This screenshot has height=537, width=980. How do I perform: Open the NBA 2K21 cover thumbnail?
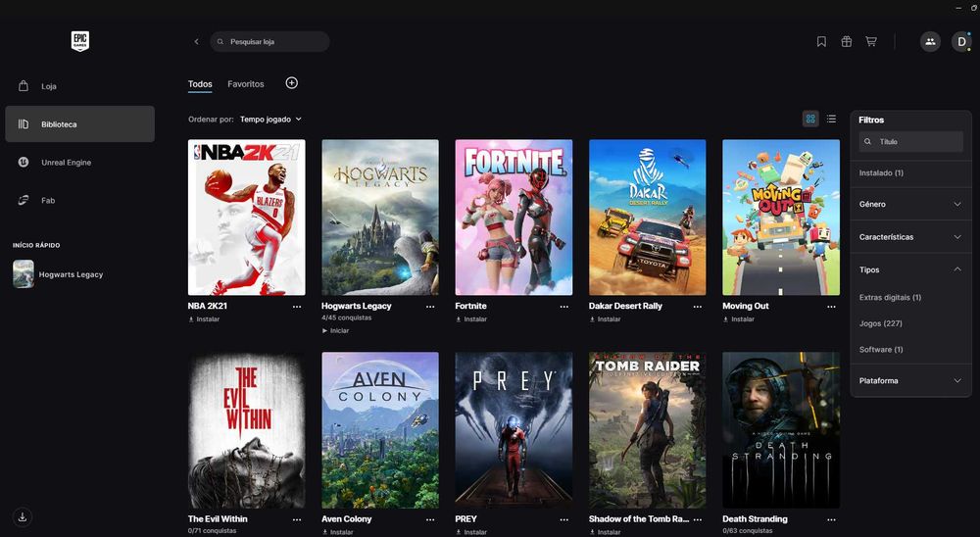tap(247, 217)
